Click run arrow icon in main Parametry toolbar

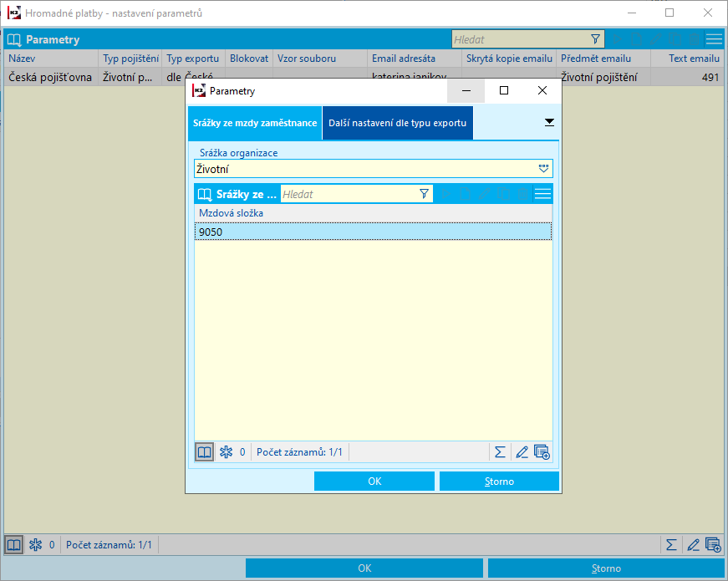point(618,40)
